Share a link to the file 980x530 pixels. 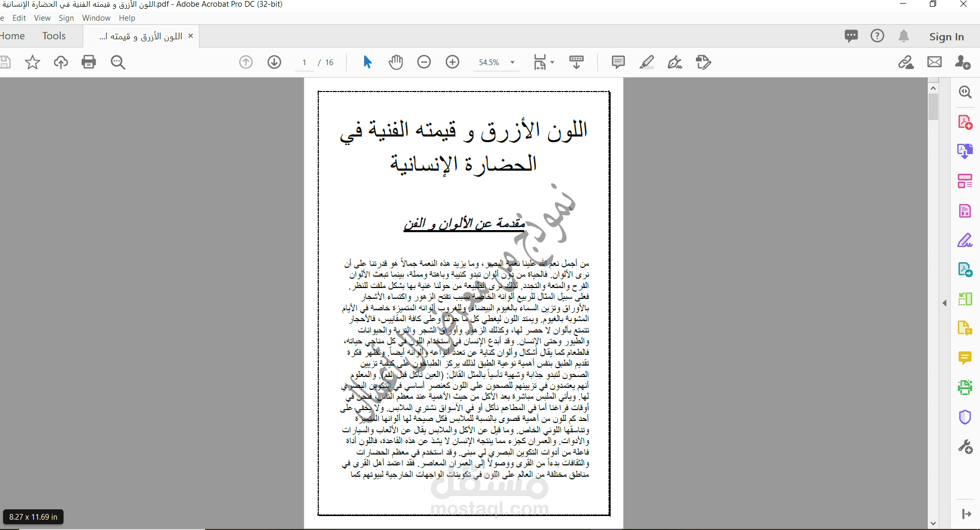click(906, 63)
